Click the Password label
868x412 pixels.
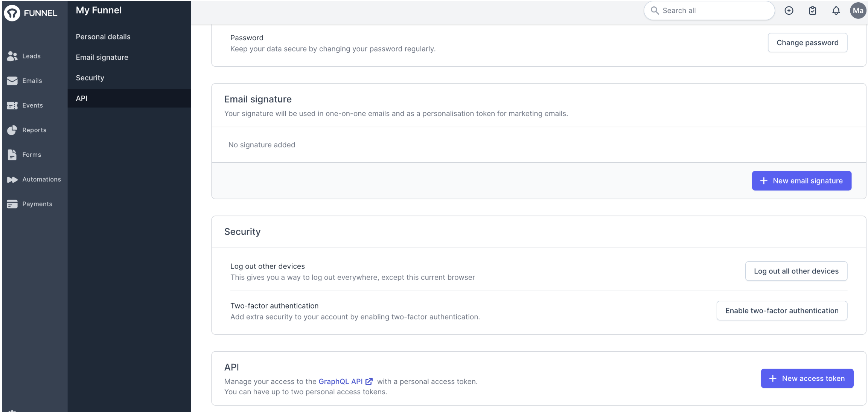247,38
